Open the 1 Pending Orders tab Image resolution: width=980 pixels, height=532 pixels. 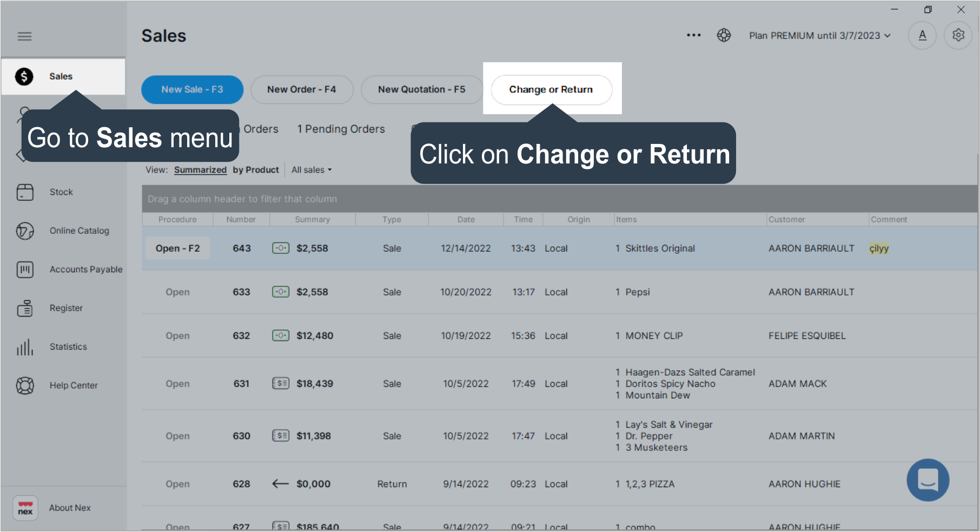pos(341,129)
